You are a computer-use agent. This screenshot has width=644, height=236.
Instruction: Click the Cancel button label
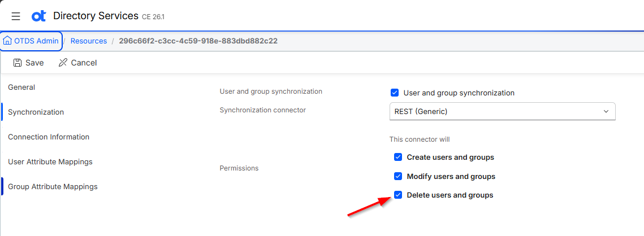click(x=84, y=63)
